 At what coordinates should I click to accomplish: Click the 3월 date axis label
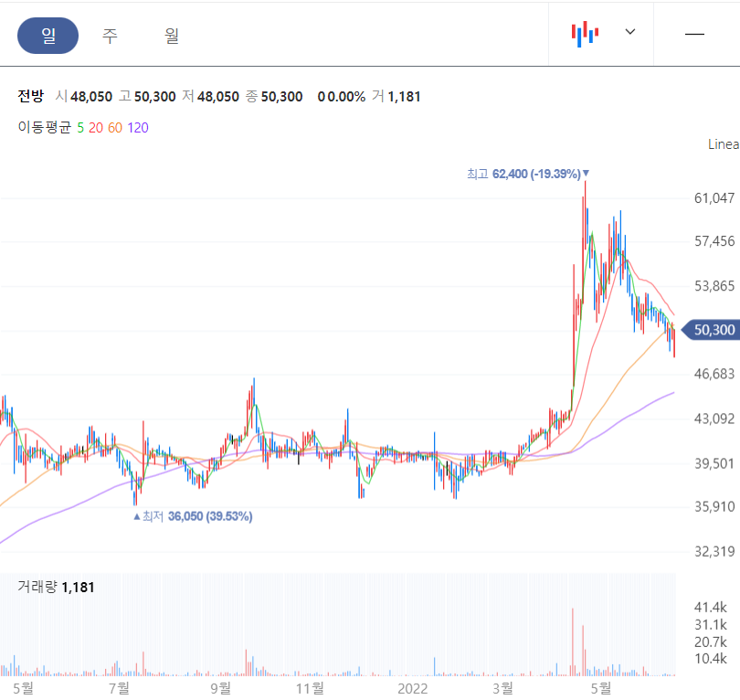[502, 689]
